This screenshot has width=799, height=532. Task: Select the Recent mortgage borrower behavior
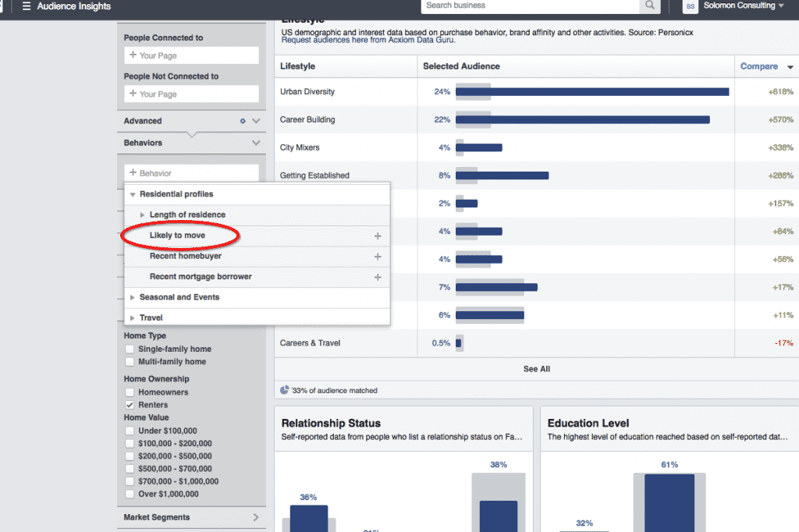(201, 276)
